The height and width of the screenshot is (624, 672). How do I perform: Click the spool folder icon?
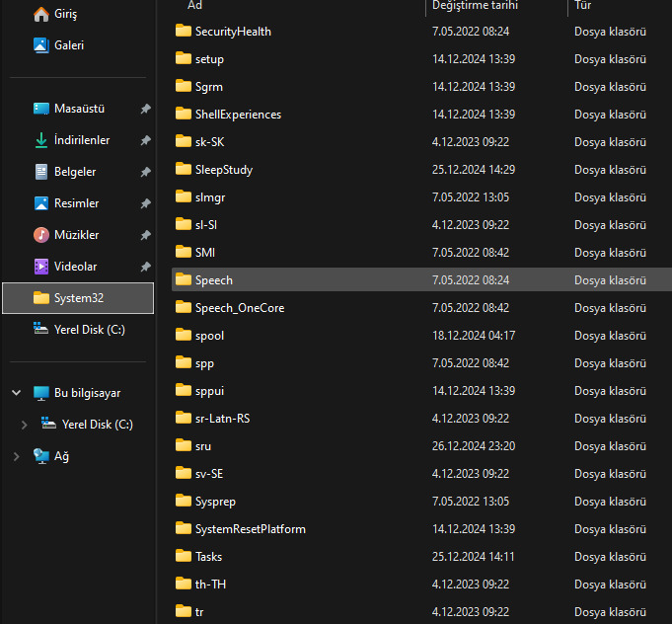click(x=184, y=335)
